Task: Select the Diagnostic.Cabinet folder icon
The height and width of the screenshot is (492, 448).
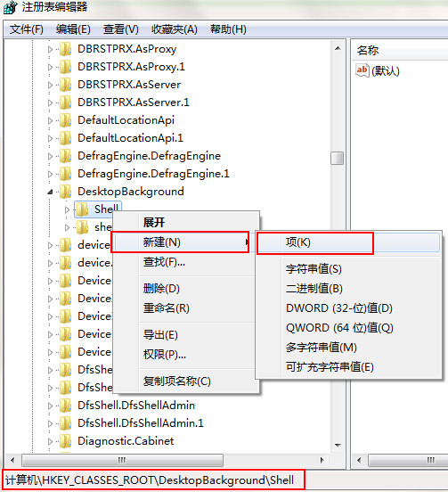Action: 65,441
